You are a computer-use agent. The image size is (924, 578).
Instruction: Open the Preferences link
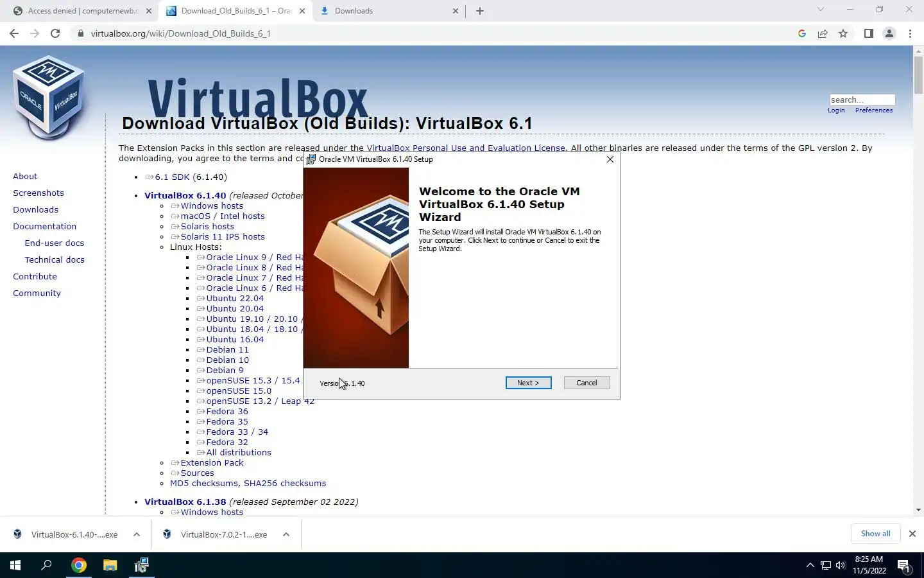point(874,110)
